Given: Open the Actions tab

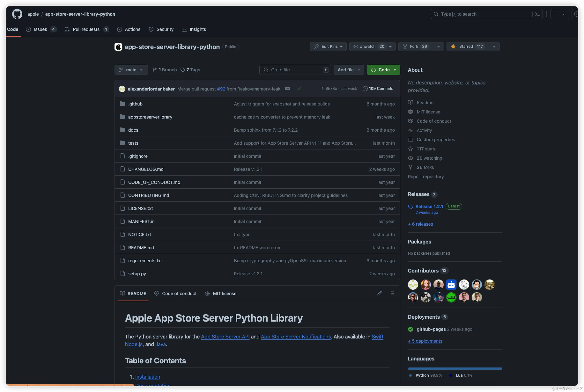Looking at the screenshot, I should pyautogui.click(x=129, y=29).
